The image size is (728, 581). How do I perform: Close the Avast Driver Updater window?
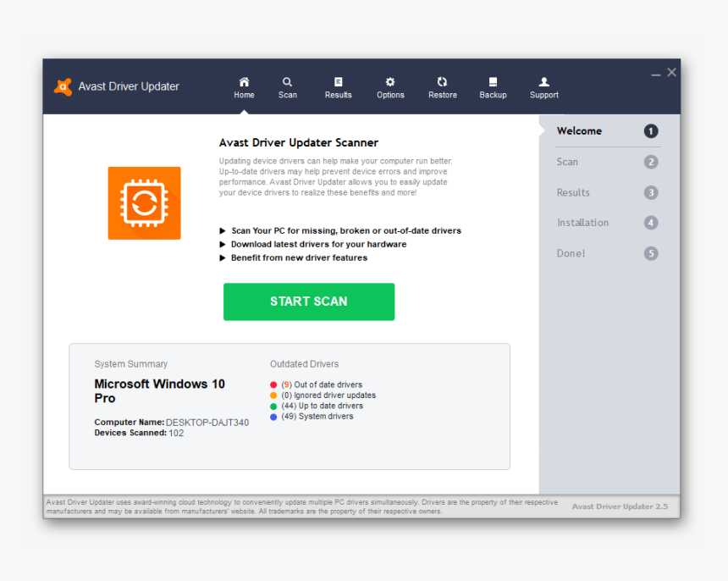point(671,73)
